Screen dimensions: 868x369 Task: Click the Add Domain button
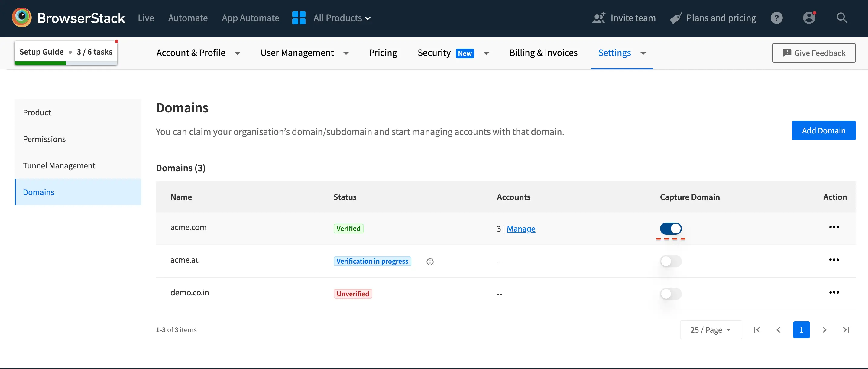coord(823,131)
